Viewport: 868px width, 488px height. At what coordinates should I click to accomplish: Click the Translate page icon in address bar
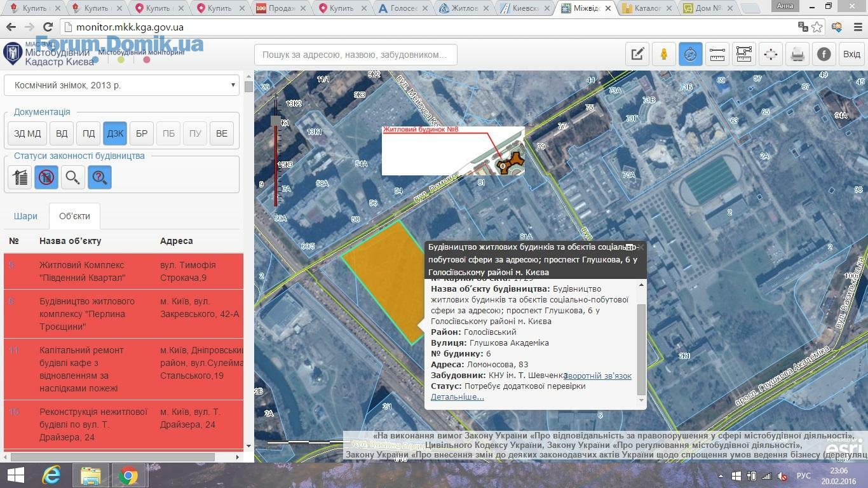click(x=803, y=27)
